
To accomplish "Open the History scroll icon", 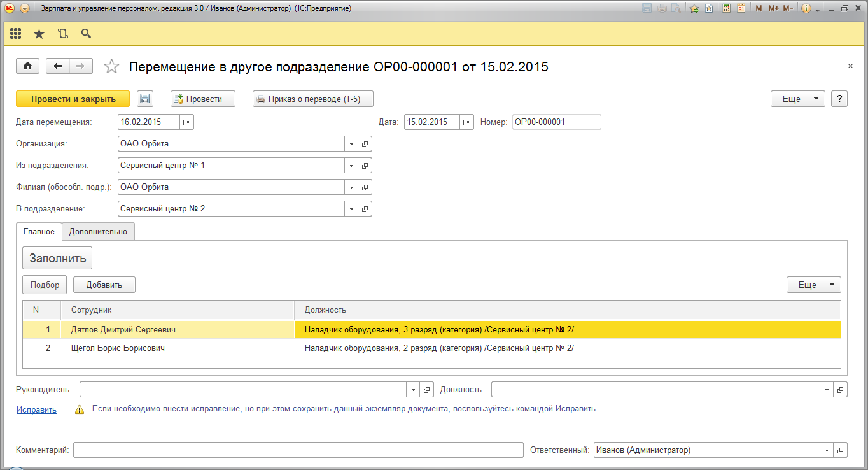I will (62, 34).
